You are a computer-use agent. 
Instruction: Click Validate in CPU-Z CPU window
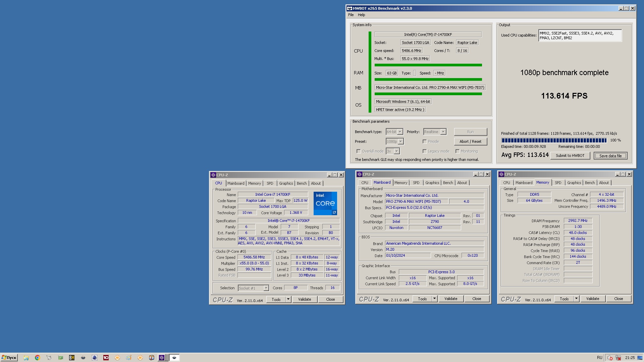tap(305, 300)
